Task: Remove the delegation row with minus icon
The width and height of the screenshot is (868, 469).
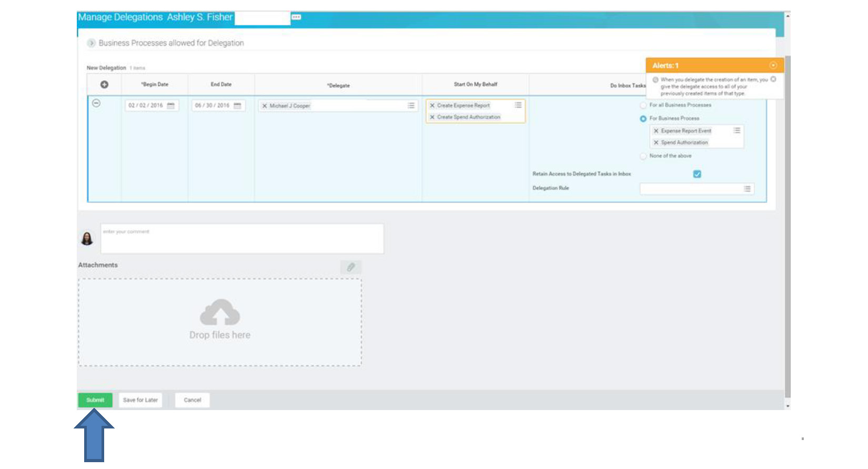Action: pyautogui.click(x=96, y=103)
